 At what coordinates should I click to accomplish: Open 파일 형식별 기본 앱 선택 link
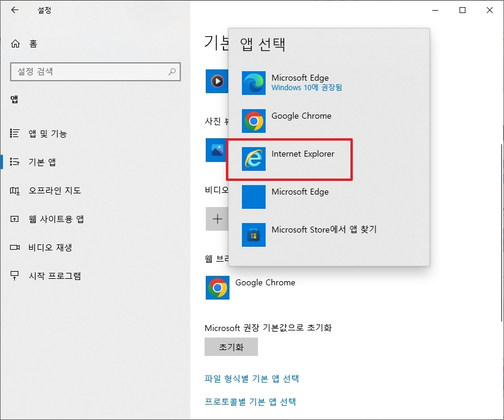[x=254, y=378]
